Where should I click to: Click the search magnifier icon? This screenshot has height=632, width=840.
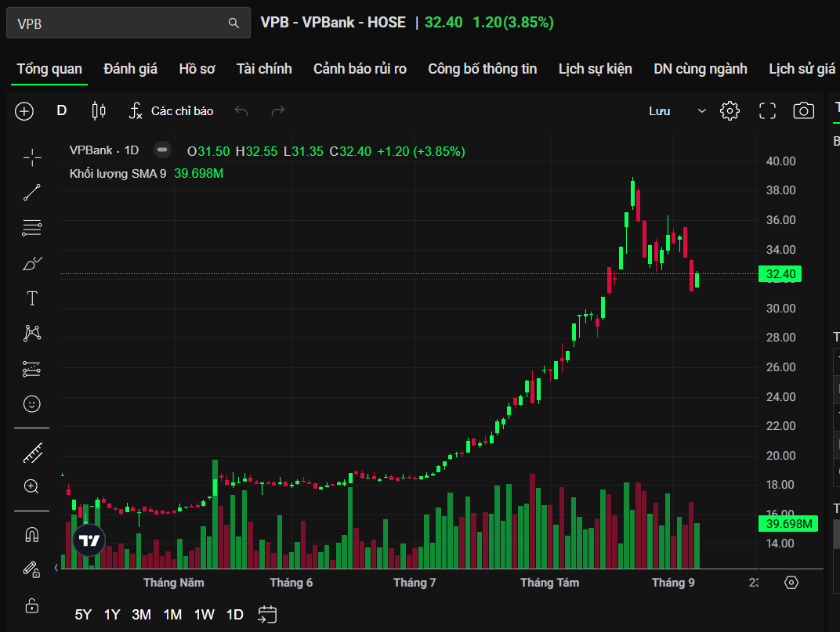233,23
